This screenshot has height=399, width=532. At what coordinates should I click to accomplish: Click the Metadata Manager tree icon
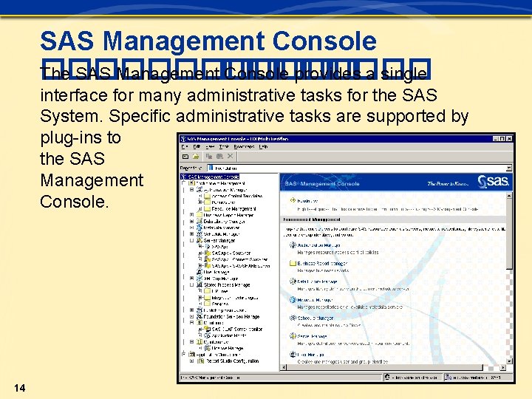click(199, 228)
